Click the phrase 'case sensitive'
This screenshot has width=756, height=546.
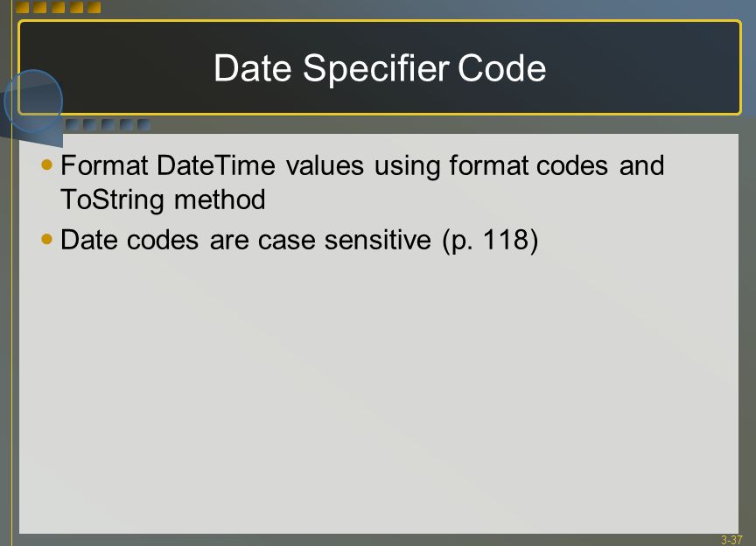pyautogui.click(x=344, y=241)
